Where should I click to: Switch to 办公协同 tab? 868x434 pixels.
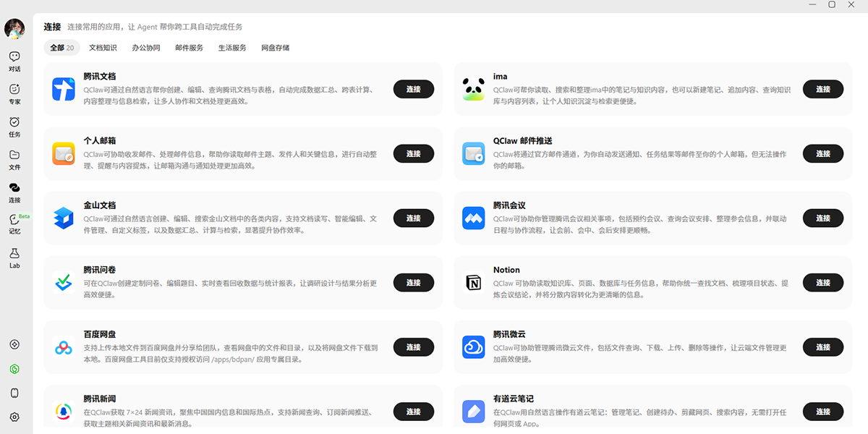(146, 48)
